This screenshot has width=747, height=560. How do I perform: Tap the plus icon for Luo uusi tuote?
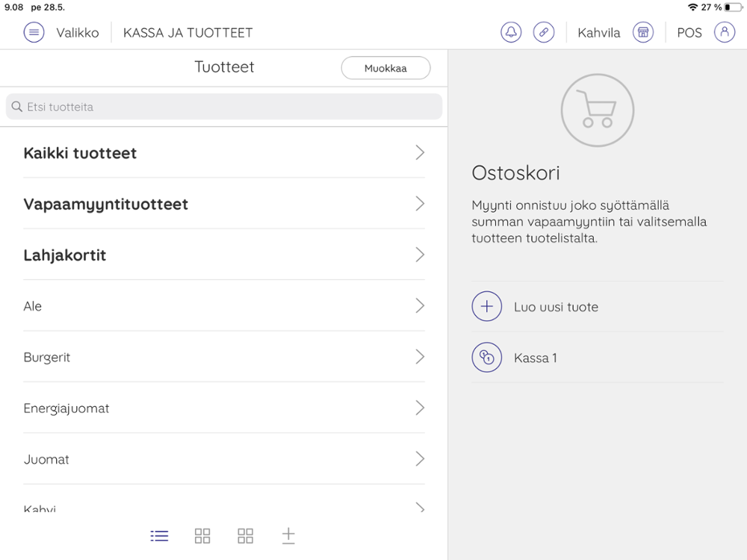click(487, 307)
